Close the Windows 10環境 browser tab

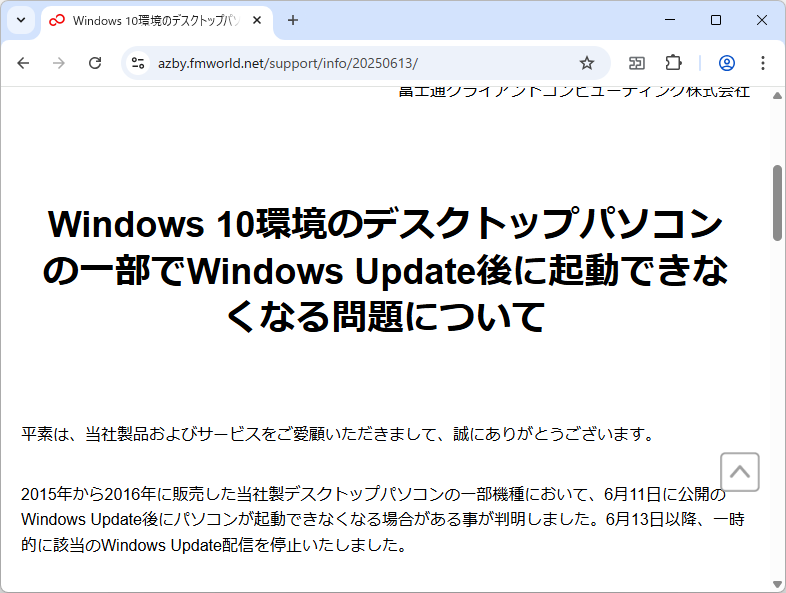point(257,20)
